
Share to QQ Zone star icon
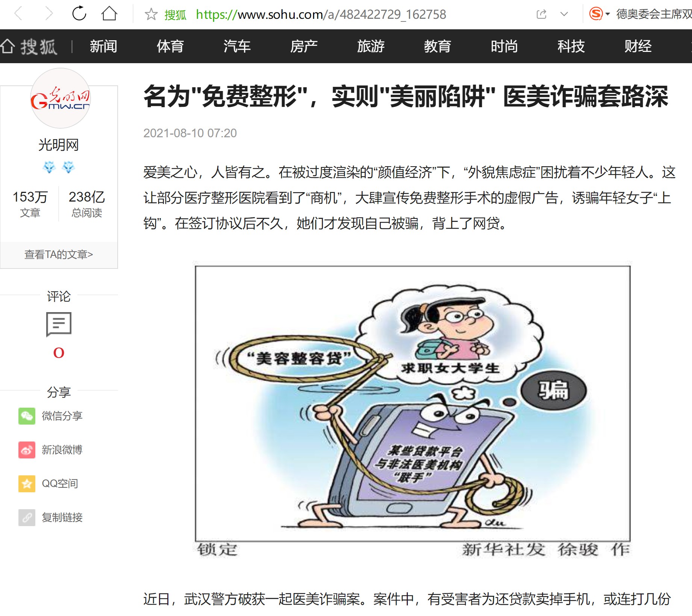[x=27, y=484]
